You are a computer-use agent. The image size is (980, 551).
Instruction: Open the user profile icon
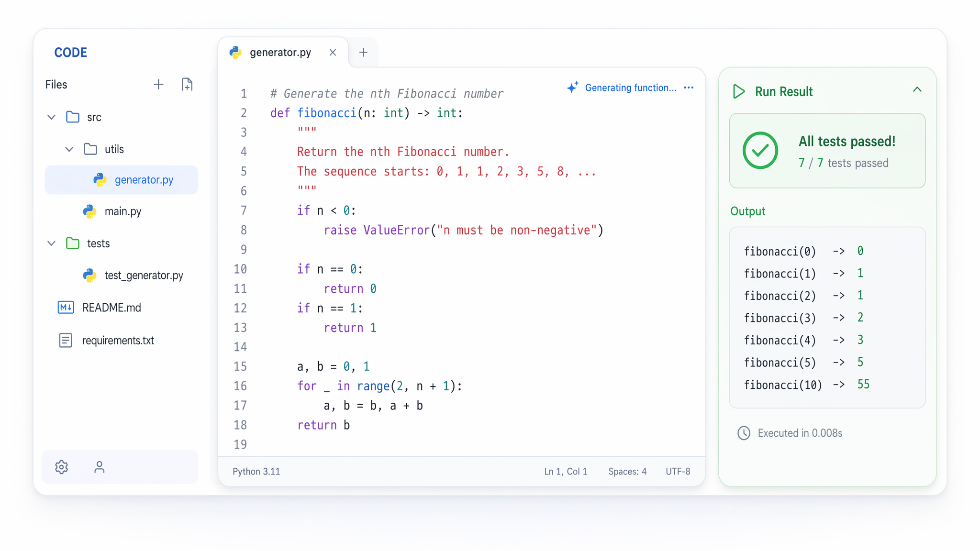99,467
